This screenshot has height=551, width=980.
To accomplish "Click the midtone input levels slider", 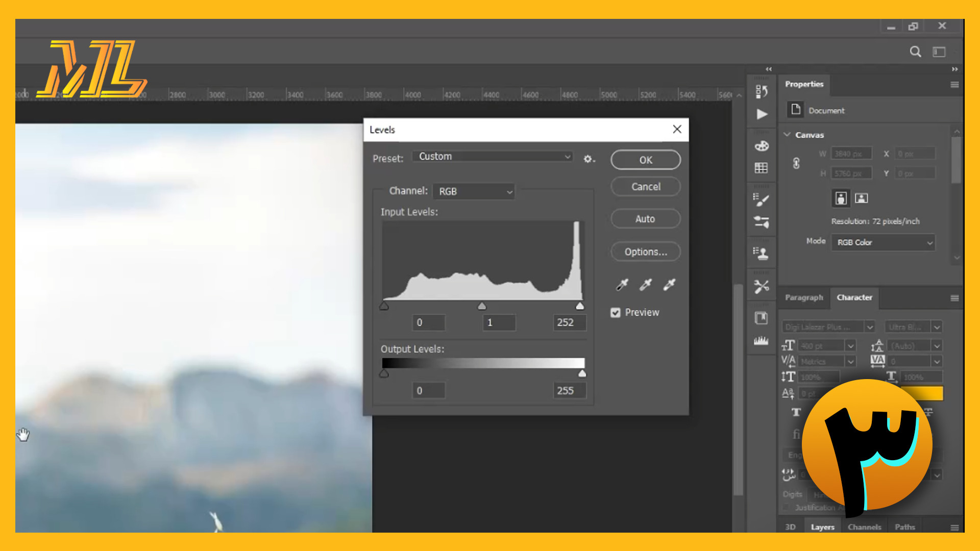I will pyautogui.click(x=482, y=307).
